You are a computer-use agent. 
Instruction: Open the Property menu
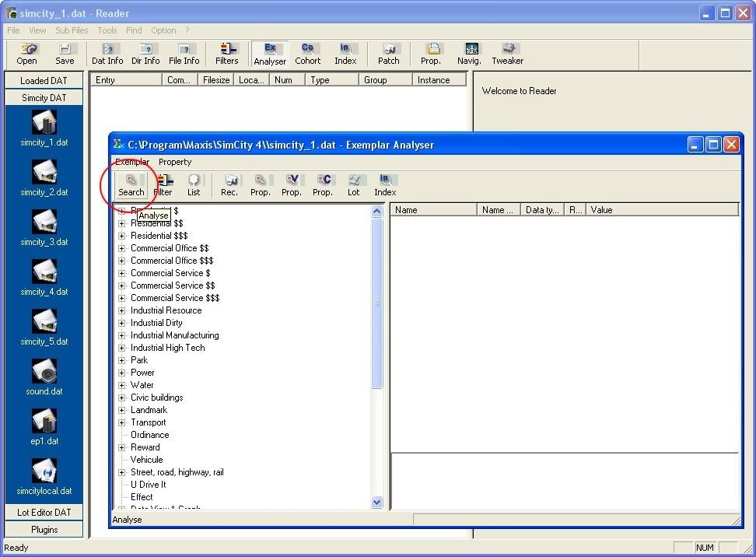175,162
